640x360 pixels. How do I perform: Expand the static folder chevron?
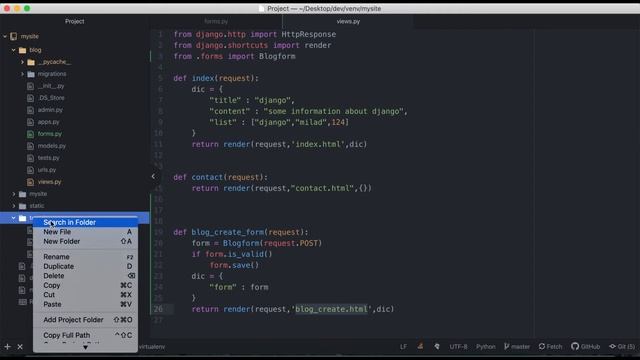click(13, 206)
